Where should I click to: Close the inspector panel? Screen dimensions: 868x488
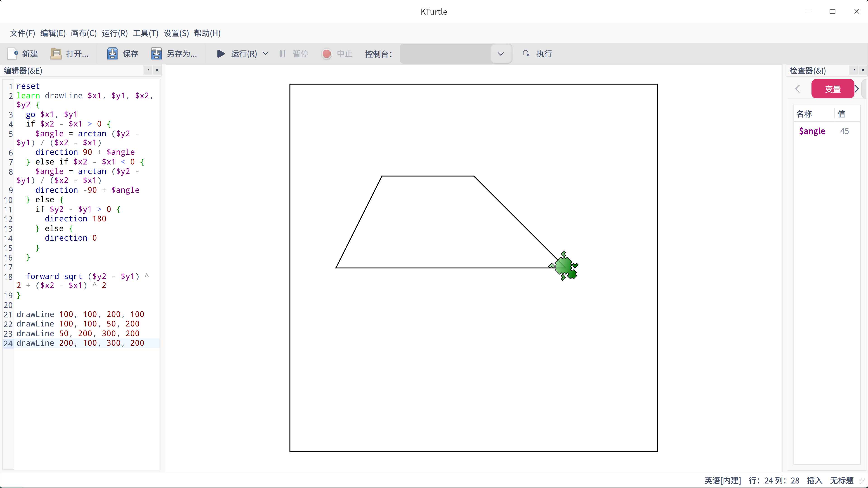coord(863,70)
